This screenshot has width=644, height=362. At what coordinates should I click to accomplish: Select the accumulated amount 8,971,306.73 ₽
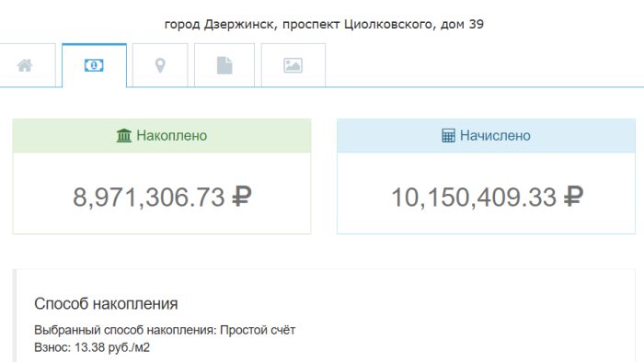tap(162, 198)
